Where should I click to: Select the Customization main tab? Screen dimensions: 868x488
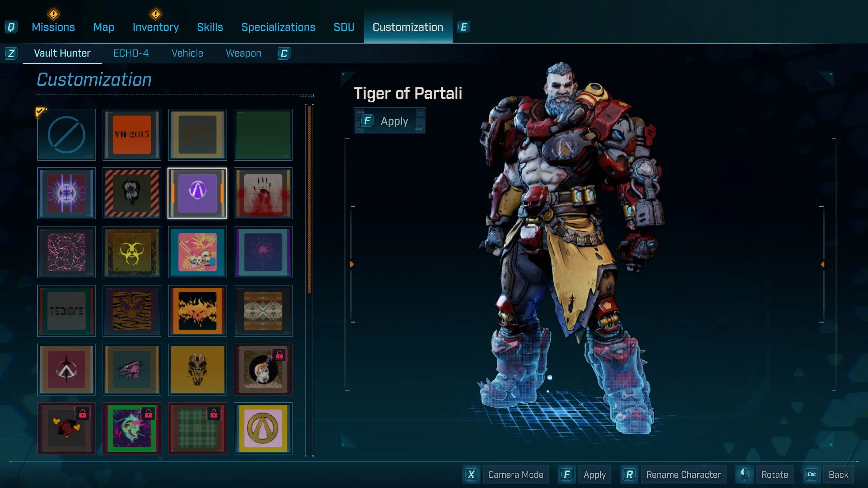408,27
